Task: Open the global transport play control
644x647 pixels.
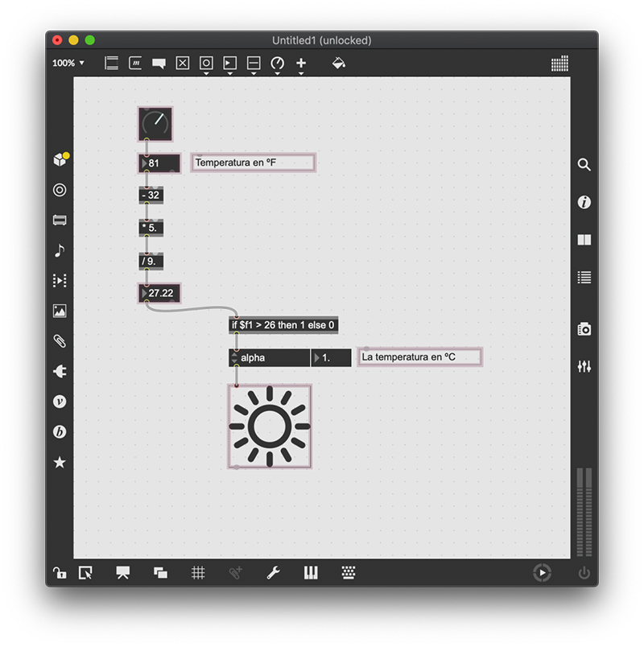Action: [x=542, y=573]
